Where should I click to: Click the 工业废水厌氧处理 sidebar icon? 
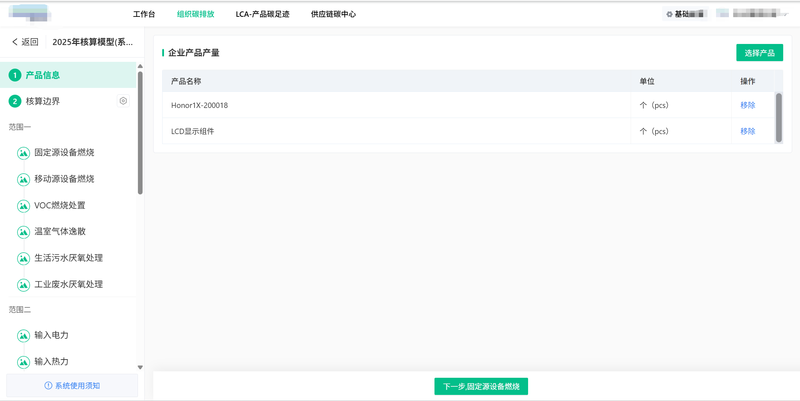pos(23,285)
